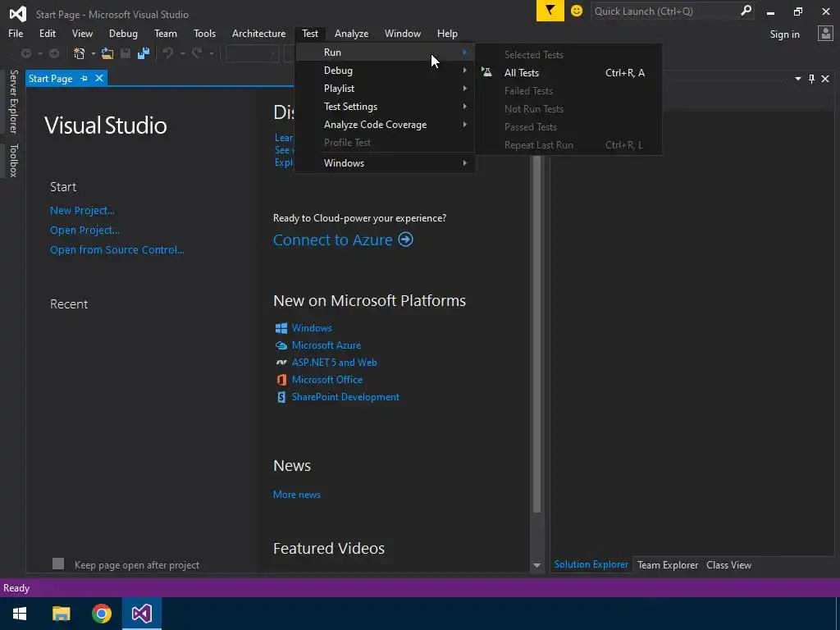Click the Visual Studio taskbar icon
Image resolution: width=840 pixels, height=630 pixels.
tap(142, 614)
